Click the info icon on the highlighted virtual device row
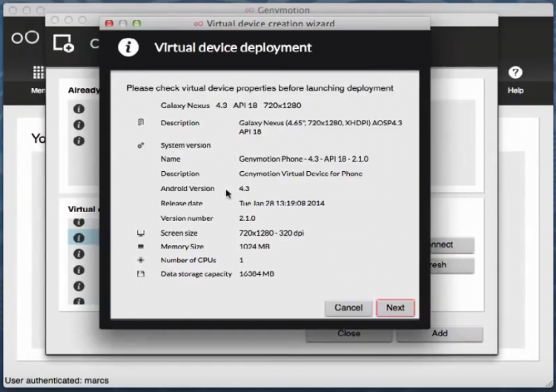The width and height of the screenshot is (556, 392). click(79, 238)
